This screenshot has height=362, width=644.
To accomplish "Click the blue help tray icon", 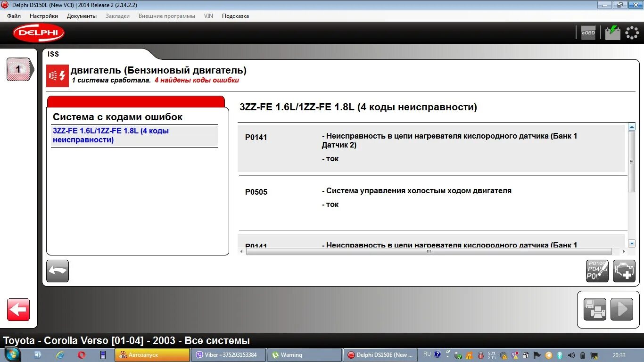I will pyautogui.click(x=438, y=354).
